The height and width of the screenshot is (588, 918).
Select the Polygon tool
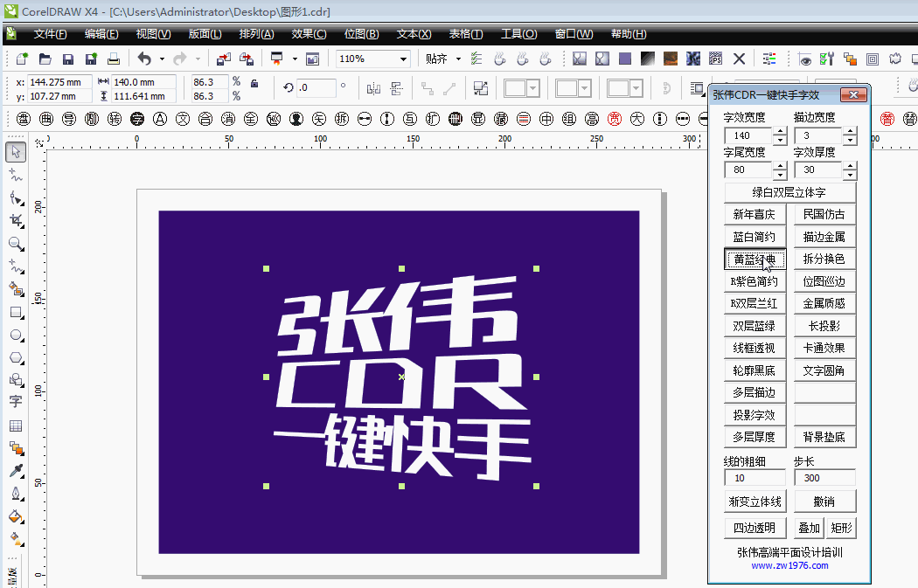coord(16,357)
